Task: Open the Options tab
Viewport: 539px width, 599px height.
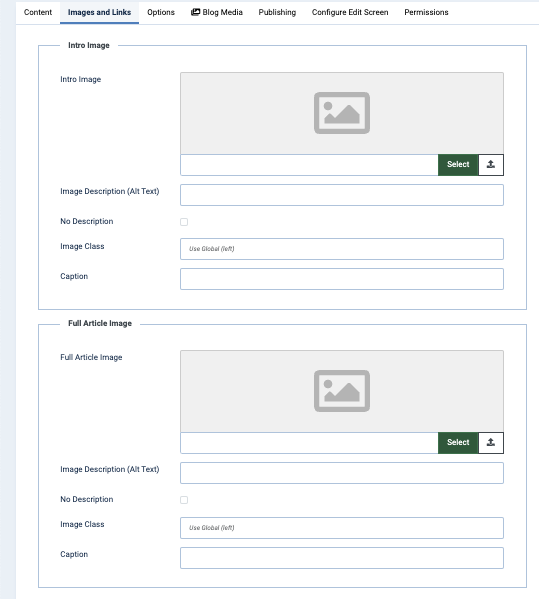Action: [x=161, y=12]
